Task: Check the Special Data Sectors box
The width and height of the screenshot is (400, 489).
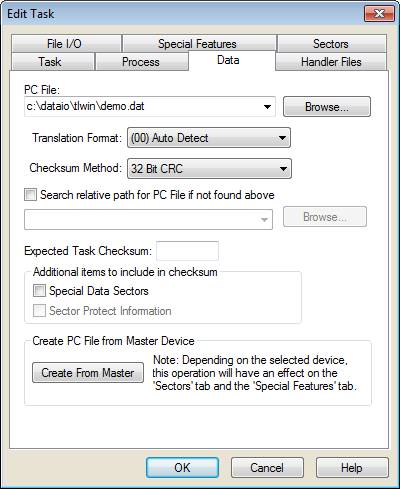Action: 39,291
